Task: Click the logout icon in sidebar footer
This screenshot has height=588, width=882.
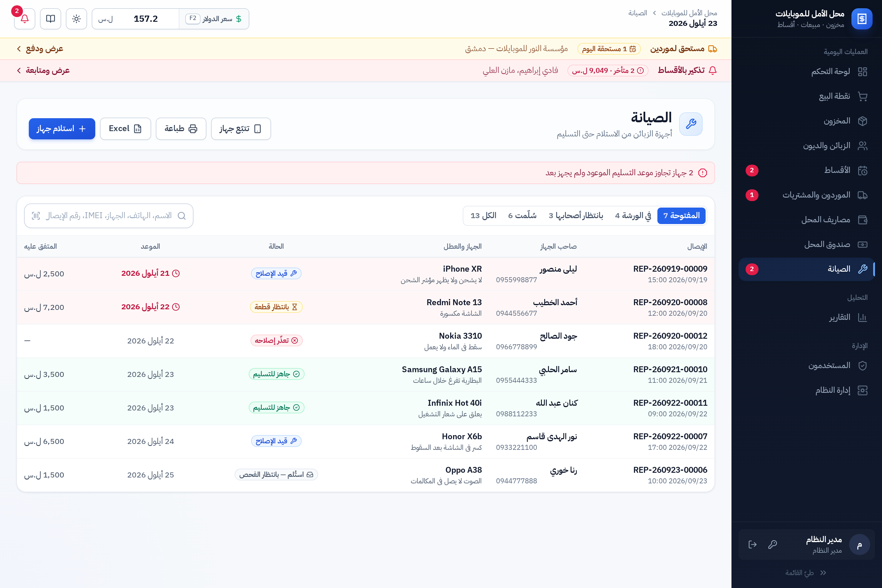Action: (x=752, y=544)
